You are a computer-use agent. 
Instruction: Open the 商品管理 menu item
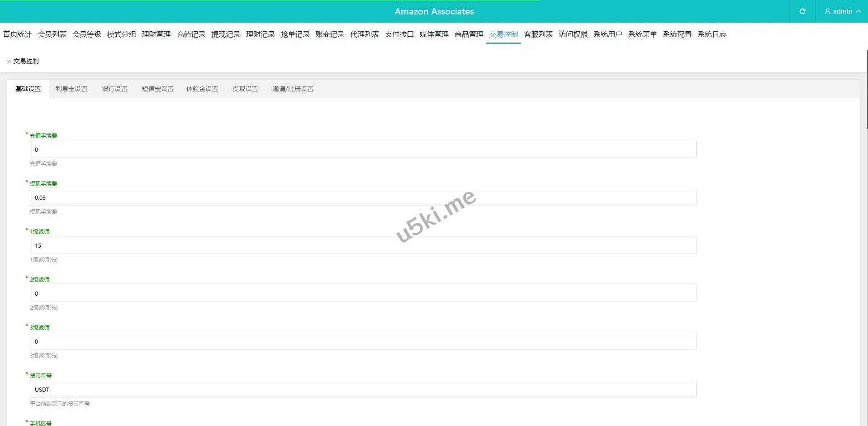coord(469,34)
